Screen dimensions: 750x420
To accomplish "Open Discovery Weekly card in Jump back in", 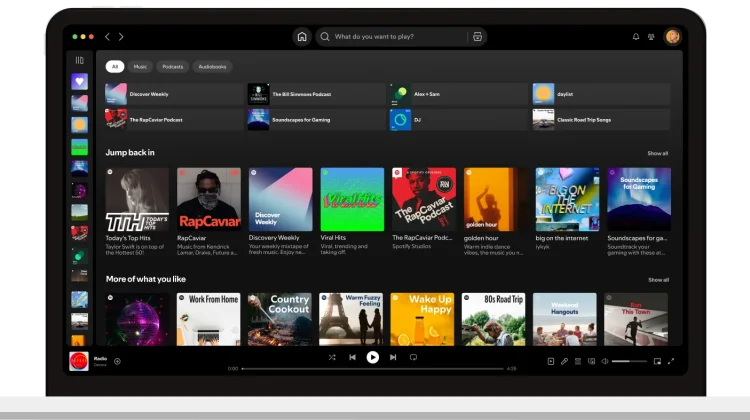I will [x=281, y=211].
